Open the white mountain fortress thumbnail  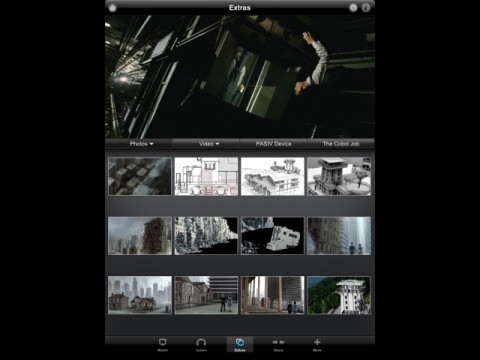(x=339, y=295)
